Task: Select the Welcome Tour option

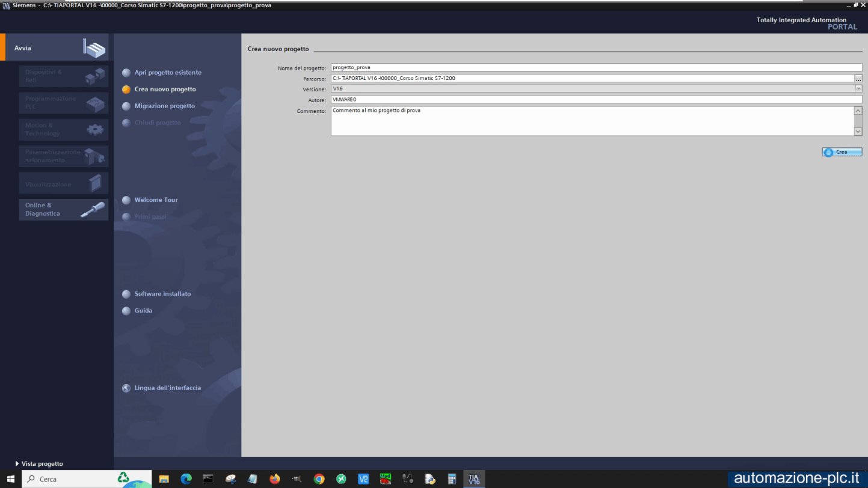Action: tap(157, 200)
